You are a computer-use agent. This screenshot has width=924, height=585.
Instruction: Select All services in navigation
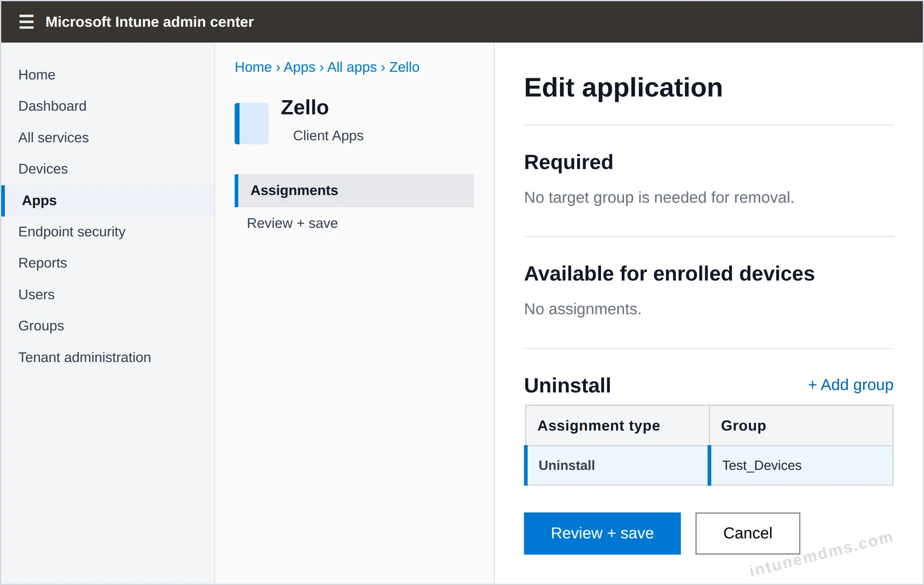(x=53, y=138)
